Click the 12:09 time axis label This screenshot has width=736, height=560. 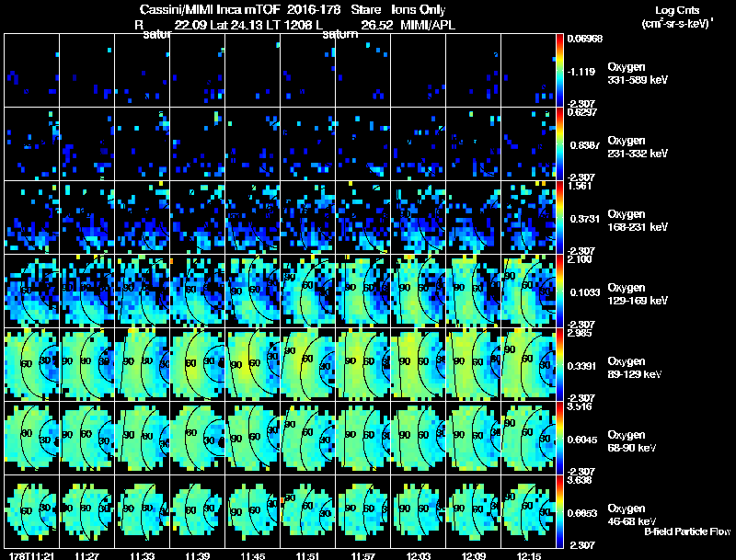point(474,556)
